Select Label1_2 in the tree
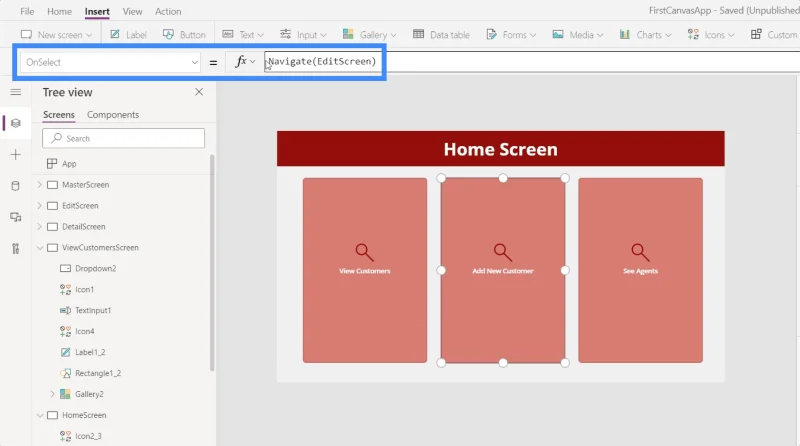 tap(90, 352)
